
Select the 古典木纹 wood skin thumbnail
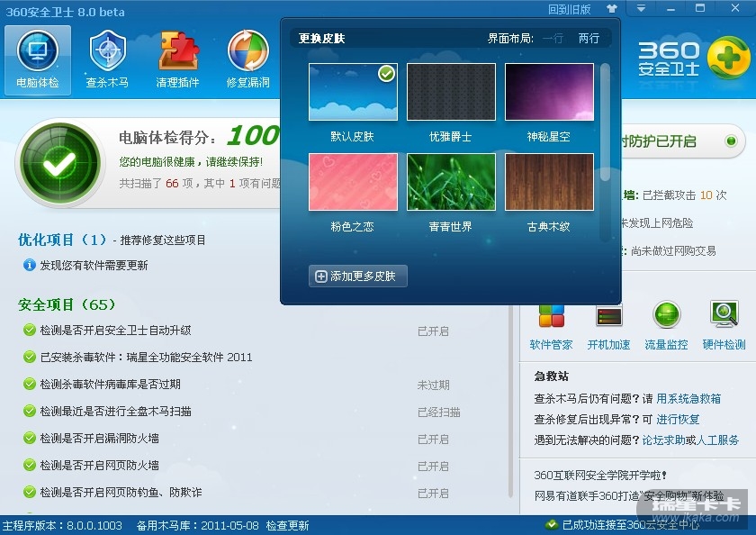(549, 182)
